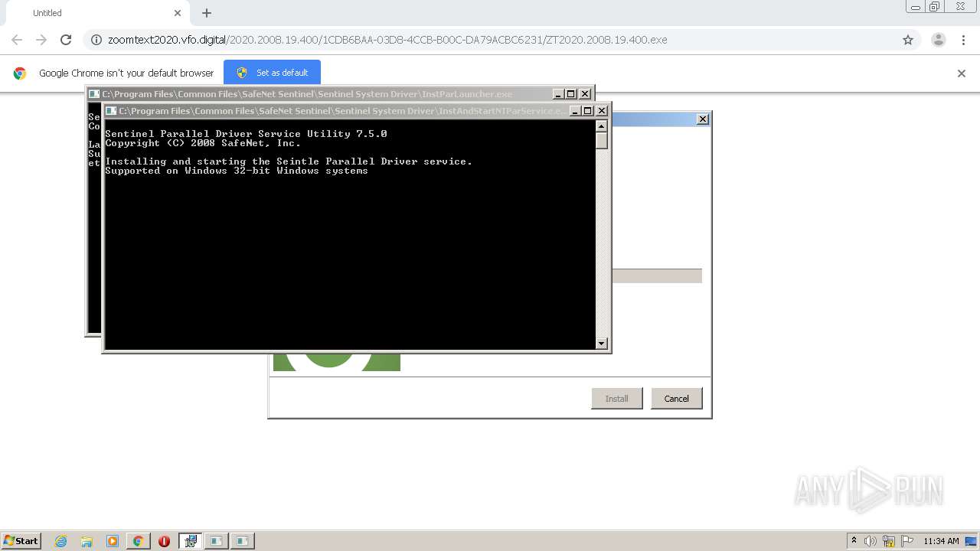Open Action Center flag tray icon
Viewport: 980px width, 551px height.
907,541
